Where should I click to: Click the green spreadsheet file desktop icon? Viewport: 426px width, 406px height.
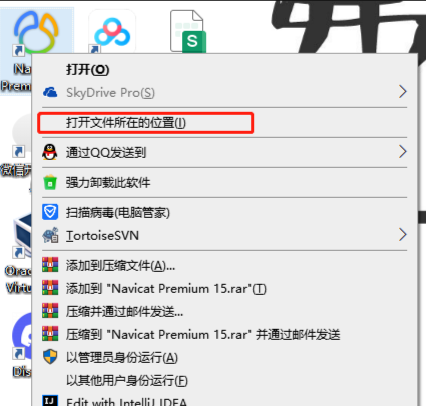click(188, 32)
